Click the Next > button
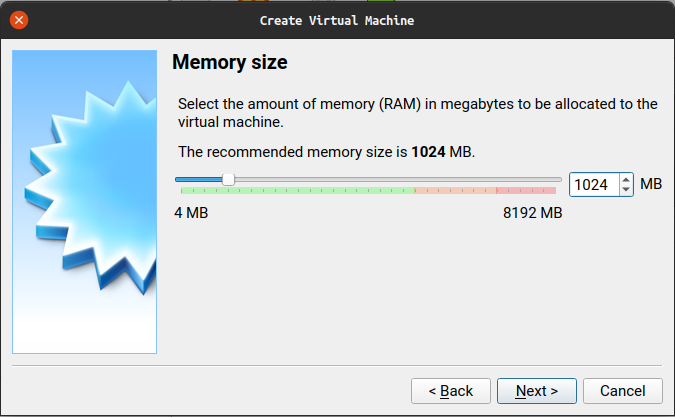This screenshot has width=675, height=417. click(x=536, y=391)
